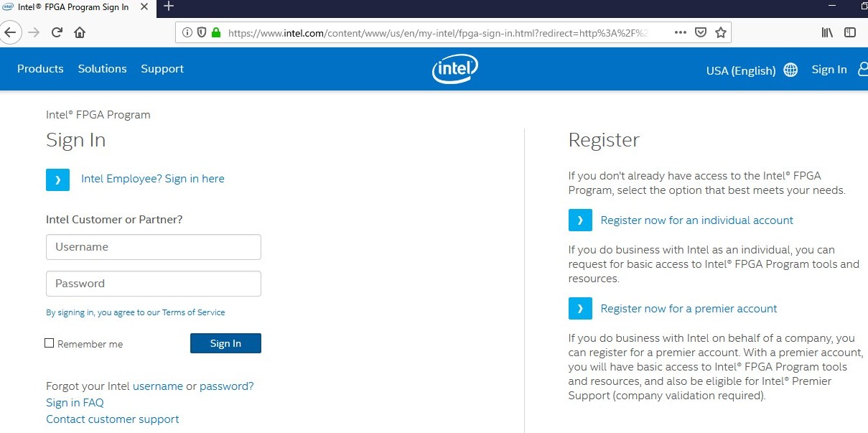Screen dimensions: 868x433
Task: Open Contact customer support link
Action: coord(113,419)
